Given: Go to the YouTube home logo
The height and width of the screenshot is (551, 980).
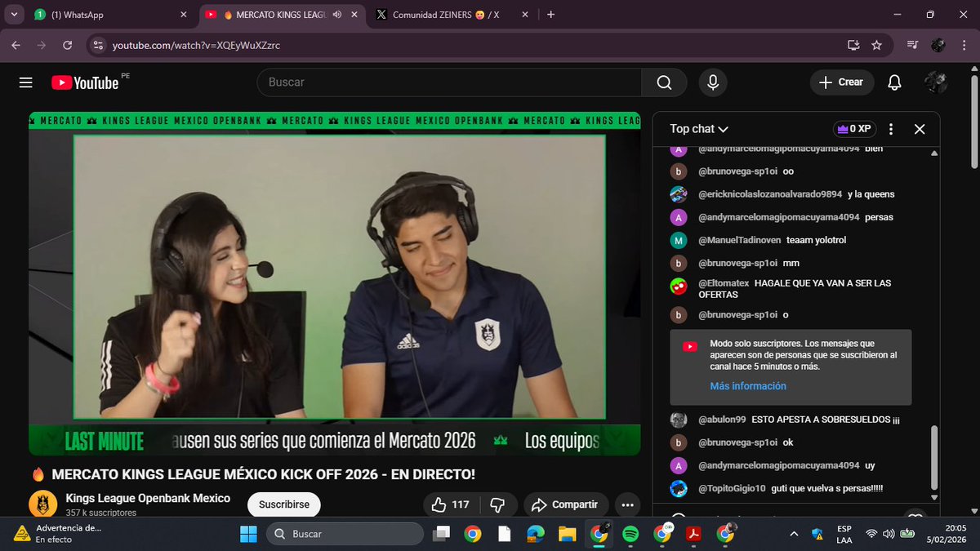Looking at the screenshot, I should (85, 82).
